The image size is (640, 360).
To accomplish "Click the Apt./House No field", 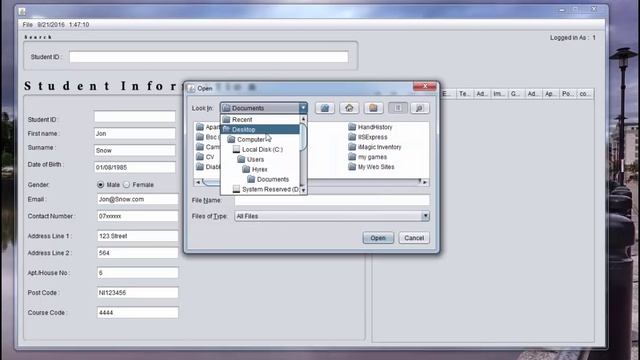I will (x=138, y=273).
